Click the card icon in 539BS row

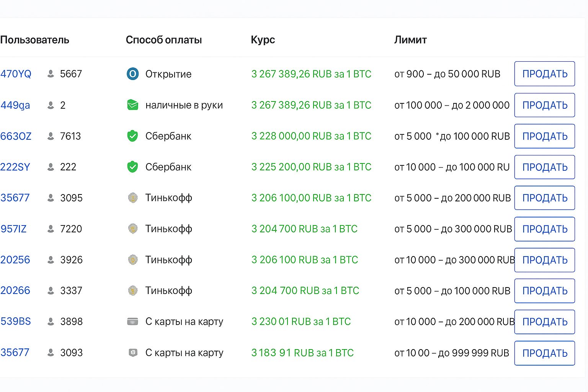132,322
